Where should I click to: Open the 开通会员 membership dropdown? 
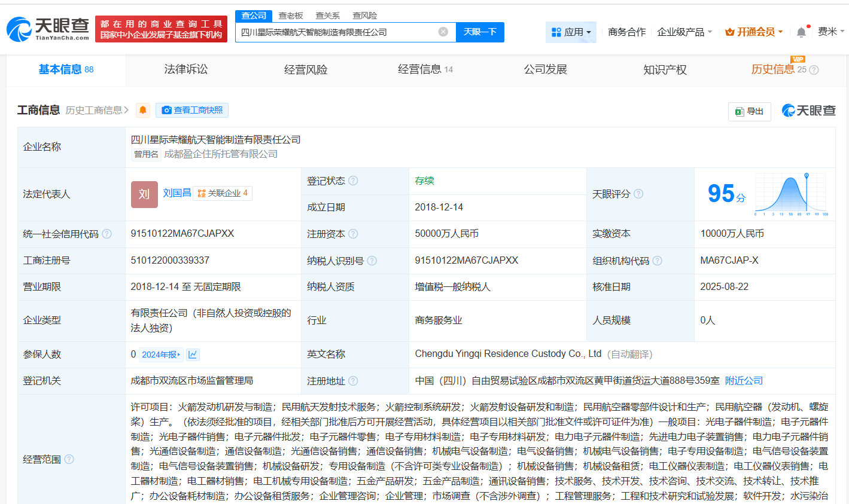(x=754, y=32)
